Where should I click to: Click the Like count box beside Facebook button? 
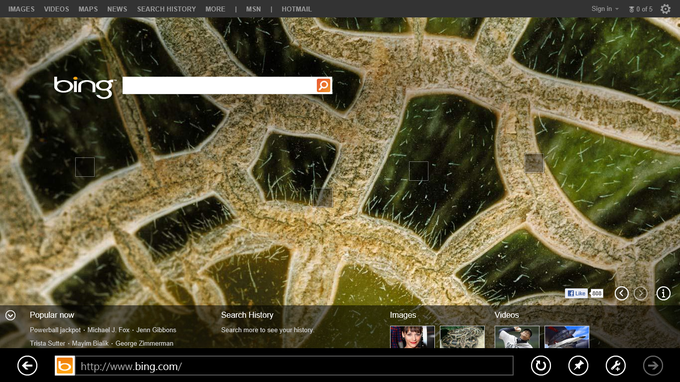(597, 294)
